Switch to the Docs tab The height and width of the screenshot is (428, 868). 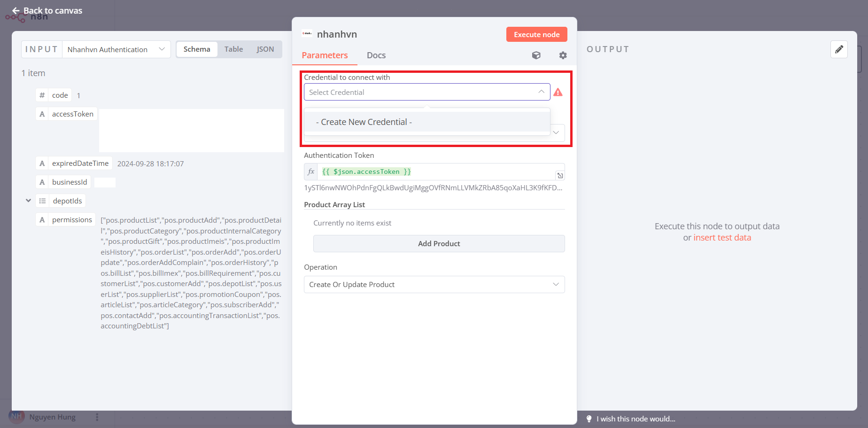click(376, 55)
